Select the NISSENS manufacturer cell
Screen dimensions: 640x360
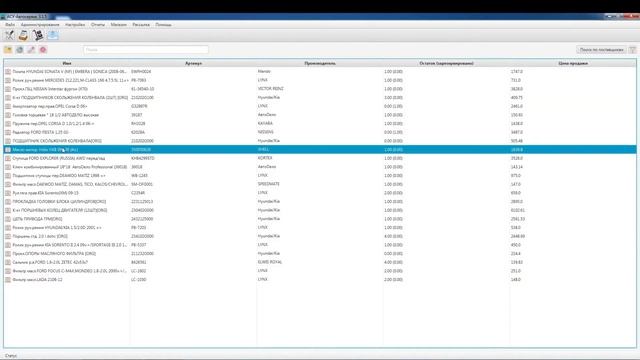click(266, 132)
